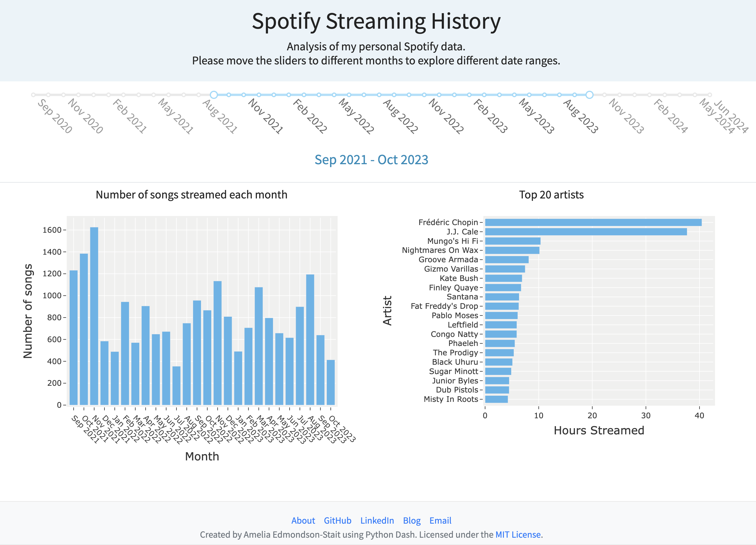Click the 'Number of songs streamed each month' heading
This screenshot has width=756, height=545.
191,194
